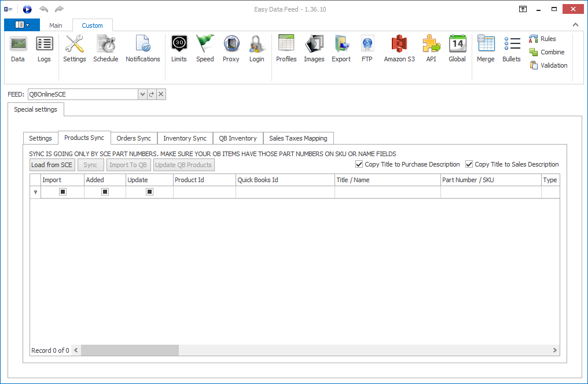Toggle the Update column filter checkbox
This screenshot has height=384, width=588.
coord(149,192)
